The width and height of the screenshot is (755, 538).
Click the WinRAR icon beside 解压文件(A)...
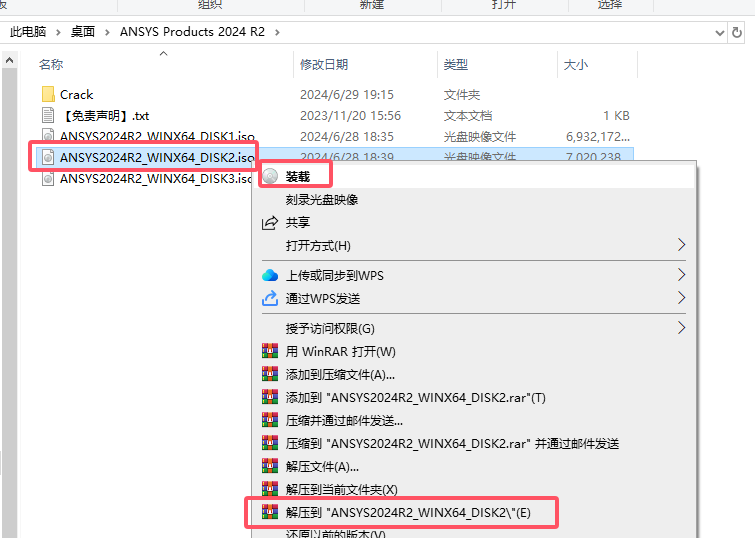(x=268, y=467)
